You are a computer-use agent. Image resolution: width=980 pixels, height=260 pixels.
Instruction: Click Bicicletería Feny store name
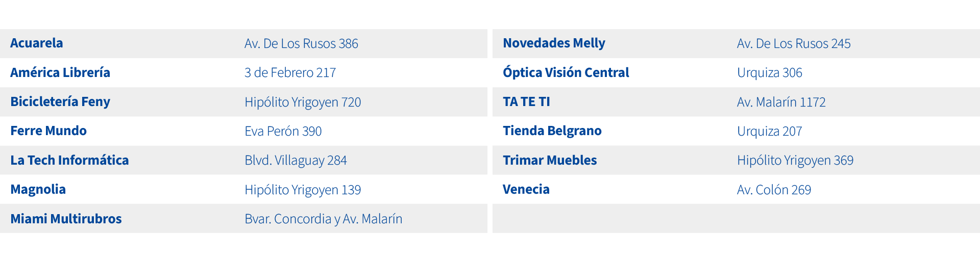pos(60,102)
